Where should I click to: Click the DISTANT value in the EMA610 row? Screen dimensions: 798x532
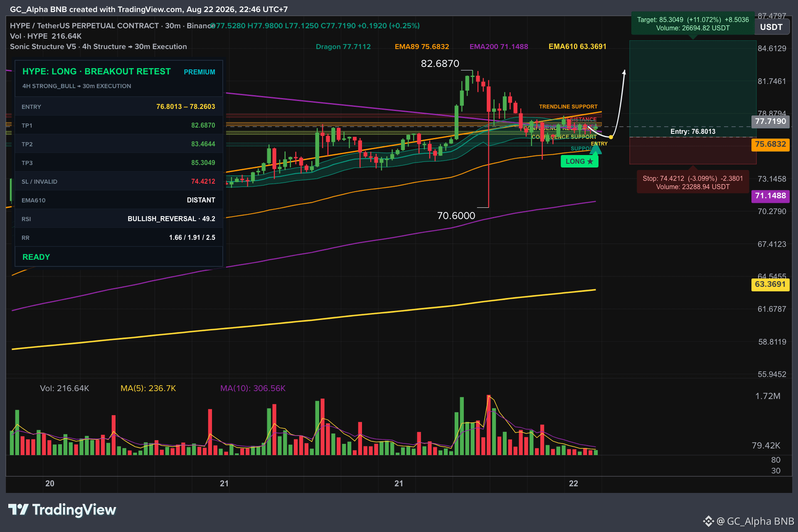[x=201, y=200]
